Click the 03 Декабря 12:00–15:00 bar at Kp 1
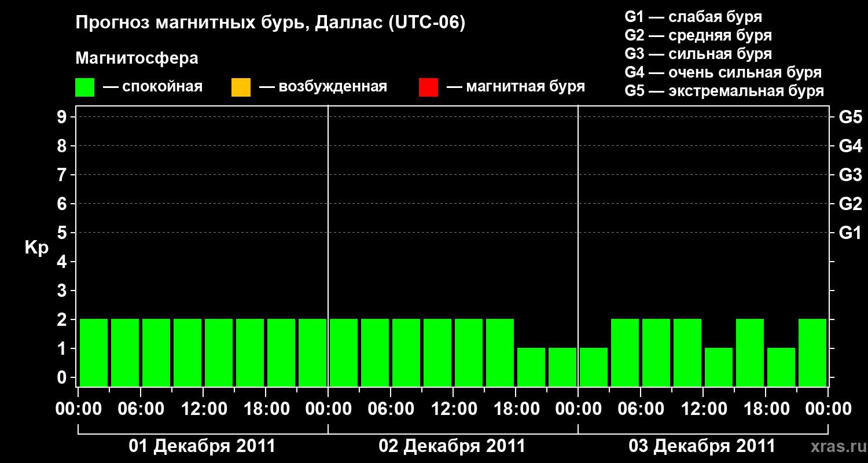 click(719, 367)
